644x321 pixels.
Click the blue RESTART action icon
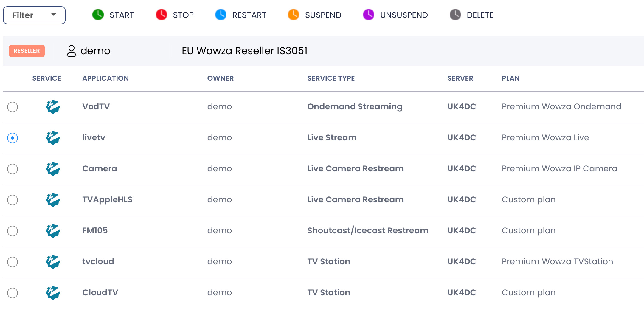click(221, 15)
